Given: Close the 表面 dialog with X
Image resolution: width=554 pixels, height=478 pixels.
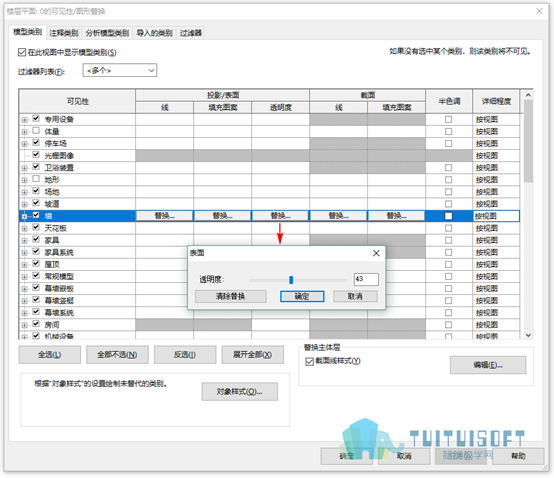Looking at the screenshot, I should pos(376,253).
